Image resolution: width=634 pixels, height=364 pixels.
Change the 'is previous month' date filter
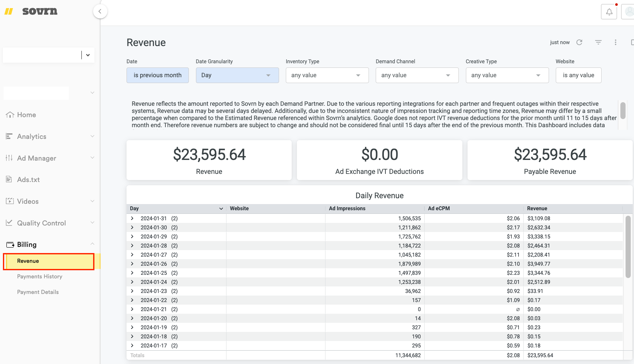[x=158, y=75]
